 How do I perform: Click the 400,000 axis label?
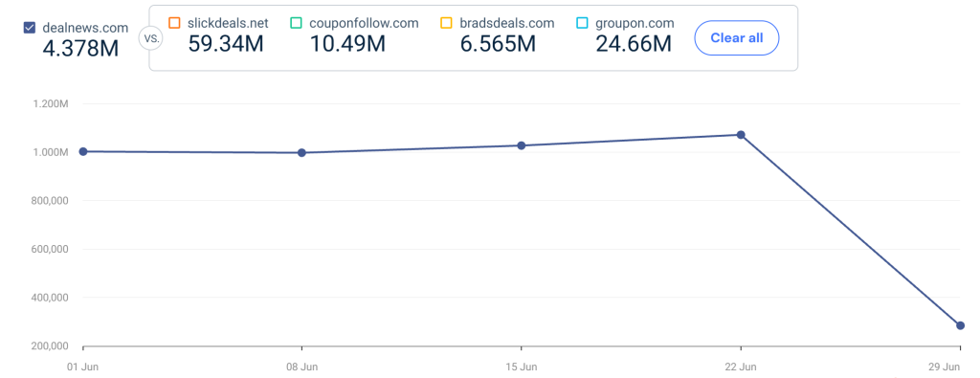coord(50,298)
